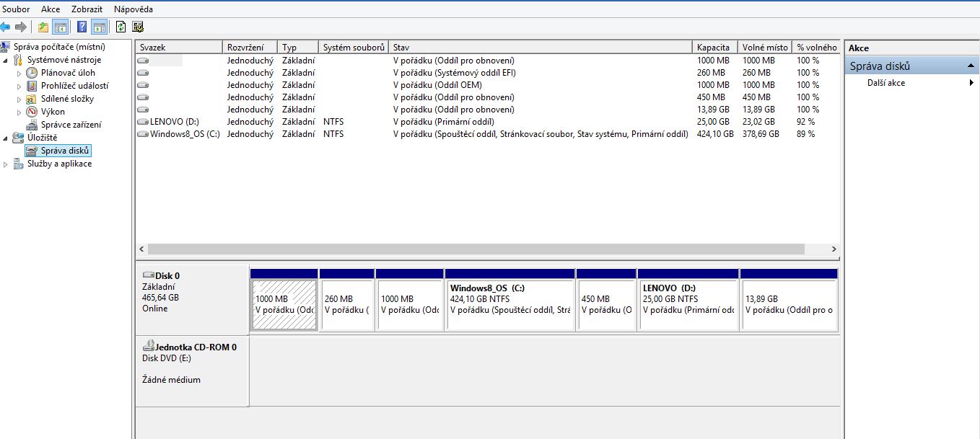Select the Windows8_OS (C:) partition block
980x439 pixels.
pyautogui.click(x=509, y=305)
